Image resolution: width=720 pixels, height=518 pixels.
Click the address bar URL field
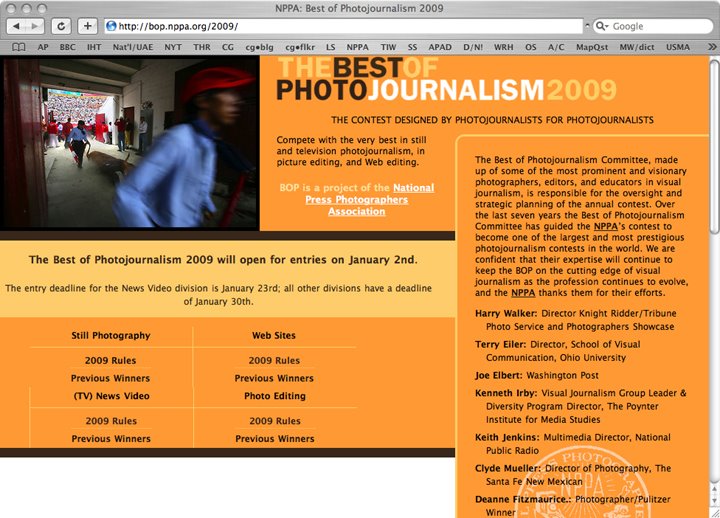(x=343, y=26)
